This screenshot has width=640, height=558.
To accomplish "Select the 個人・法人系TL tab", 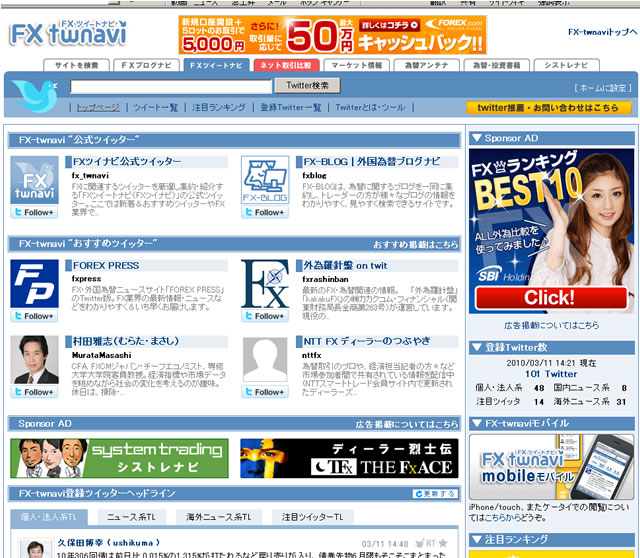I will pyautogui.click(x=49, y=517).
